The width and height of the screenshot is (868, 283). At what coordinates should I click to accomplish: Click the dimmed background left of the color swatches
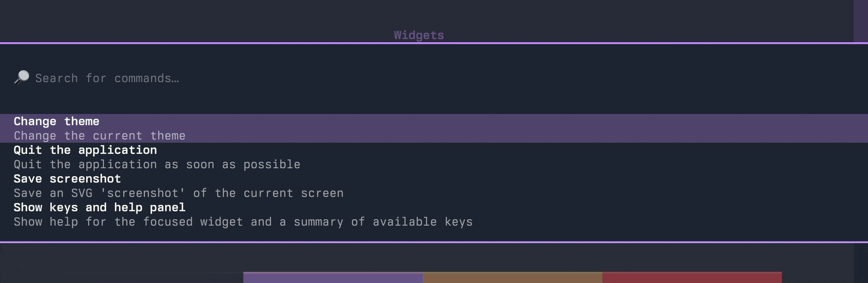[120, 263]
